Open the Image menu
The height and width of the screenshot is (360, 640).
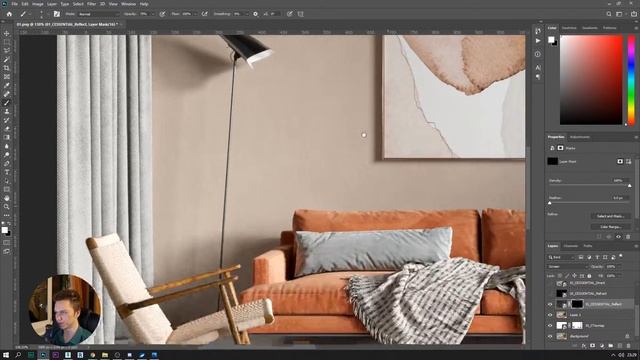pyautogui.click(x=38, y=4)
